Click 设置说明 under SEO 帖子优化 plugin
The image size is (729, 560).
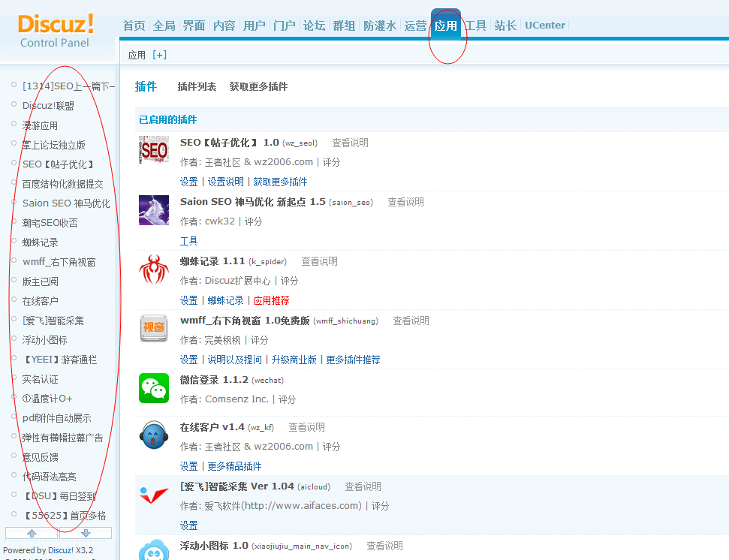pos(225,182)
